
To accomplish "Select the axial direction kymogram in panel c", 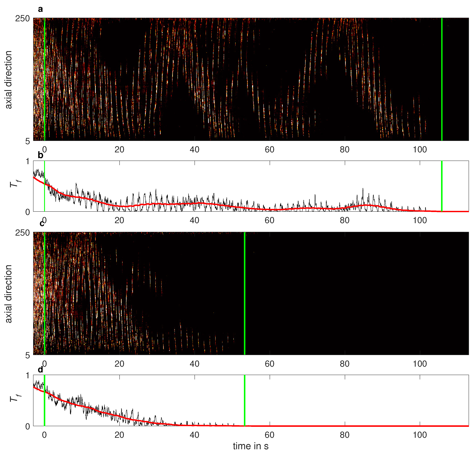I will (97, 290).
